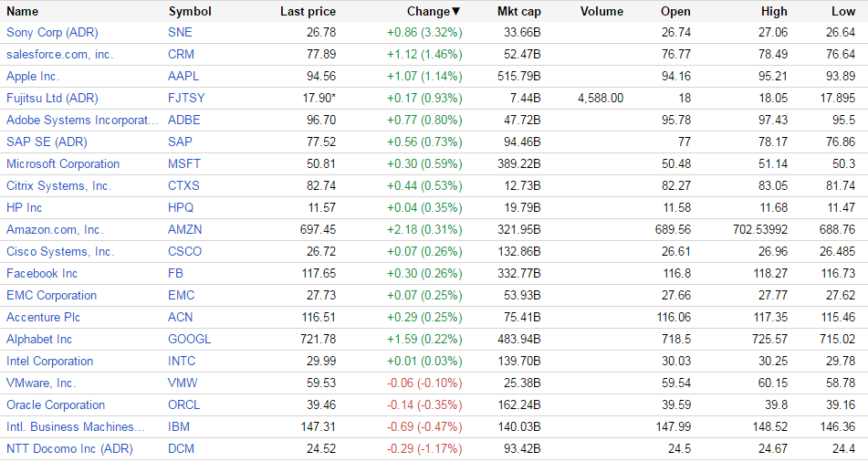
Task: Open the salesforce.com, inc. link
Action: (59, 55)
